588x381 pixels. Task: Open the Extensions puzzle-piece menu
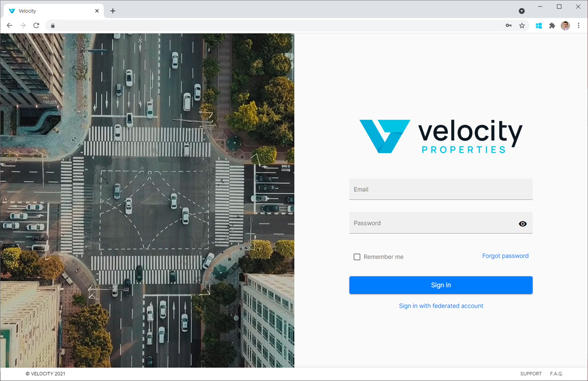click(552, 25)
